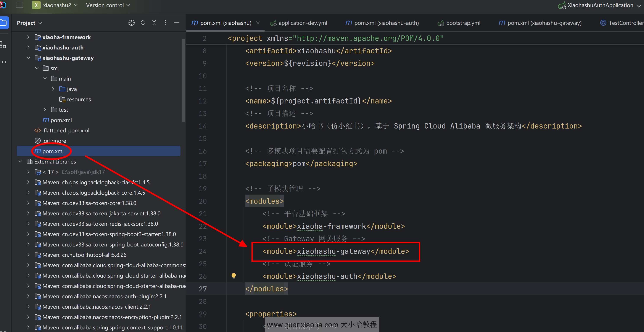Screen dimensions: 644x332
Task: Select .flattened-pom.xml file in tree
Action: [66, 130]
